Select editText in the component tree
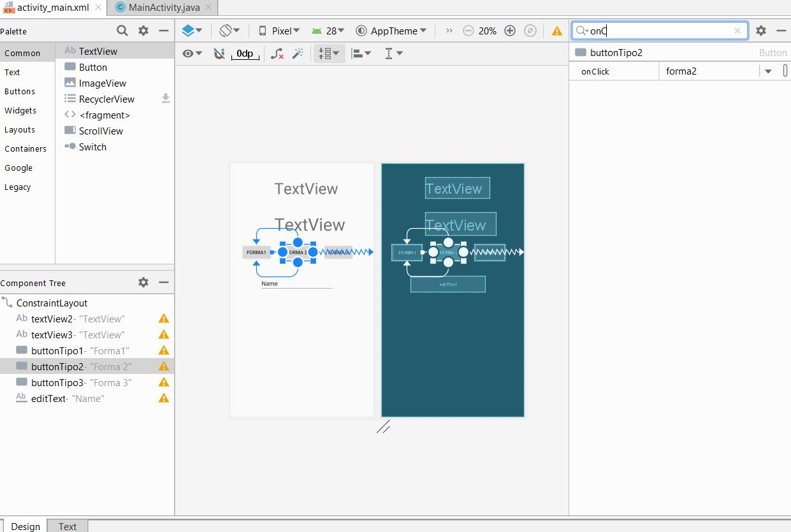This screenshot has height=532, width=791. (87, 398)
